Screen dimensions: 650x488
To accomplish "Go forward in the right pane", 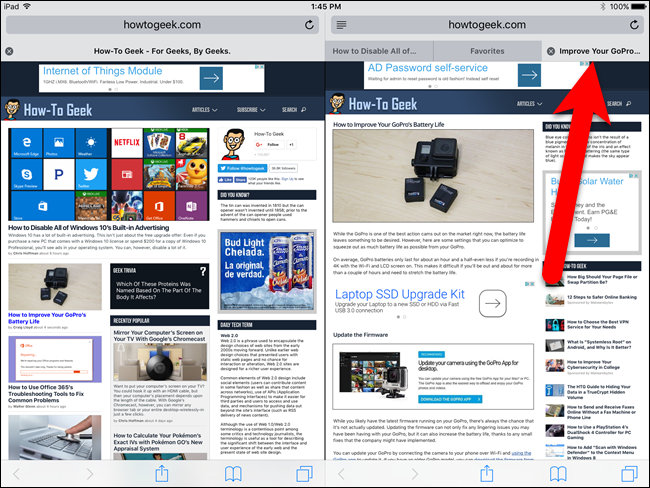I will pyautogui.click(x=415, y=473).
